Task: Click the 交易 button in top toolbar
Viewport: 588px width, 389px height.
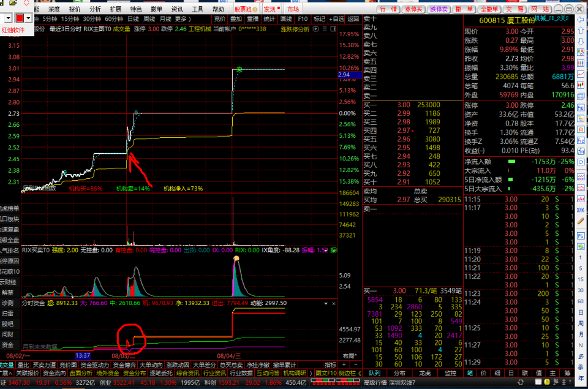Action: 514,9
